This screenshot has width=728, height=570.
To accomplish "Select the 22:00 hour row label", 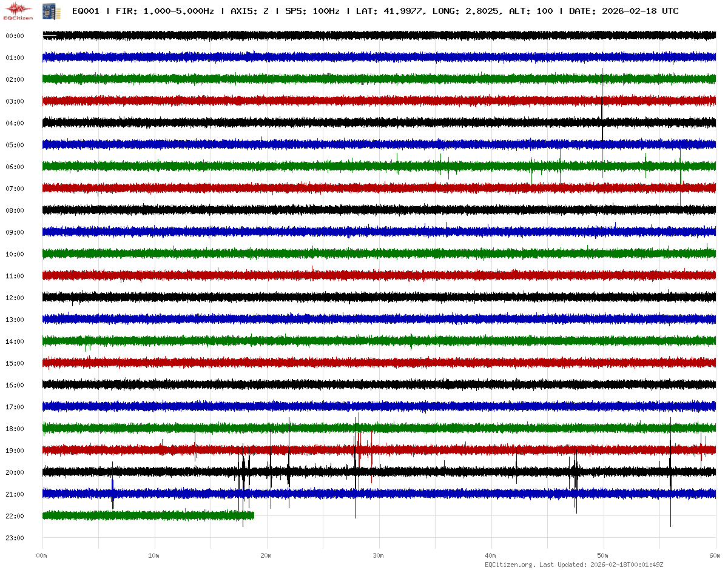I will tap(15, 516).
